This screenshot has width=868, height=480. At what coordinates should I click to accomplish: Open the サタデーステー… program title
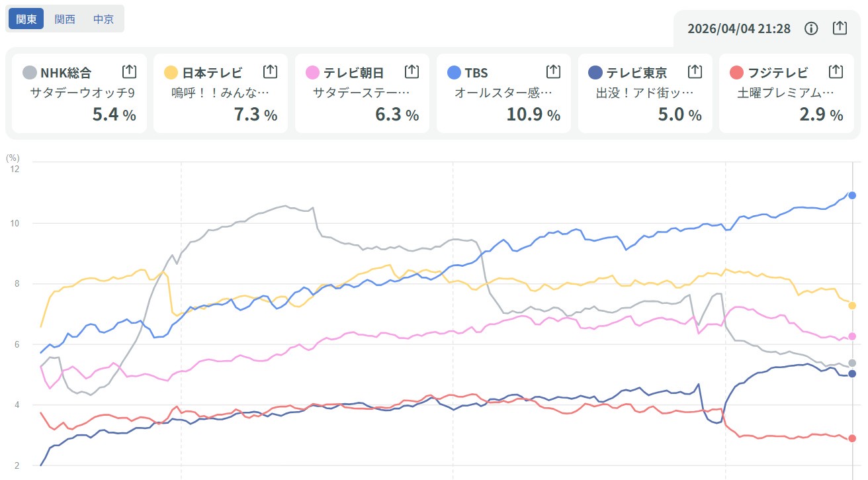pos(366,93)
